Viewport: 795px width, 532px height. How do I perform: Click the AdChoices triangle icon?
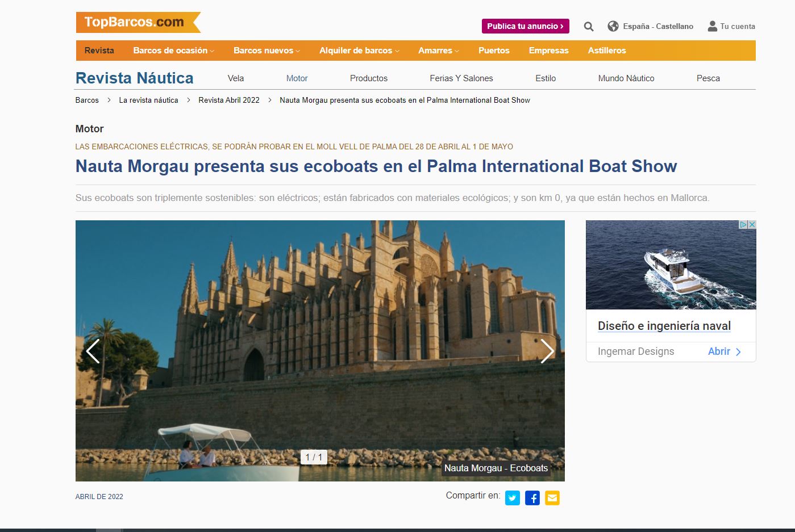click(743, 225)
